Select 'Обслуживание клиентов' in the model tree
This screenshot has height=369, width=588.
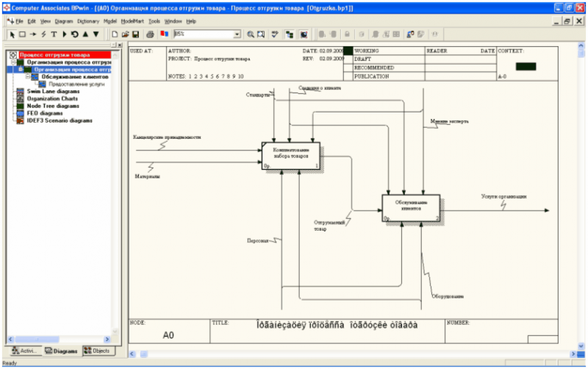(x=75, y=76)
